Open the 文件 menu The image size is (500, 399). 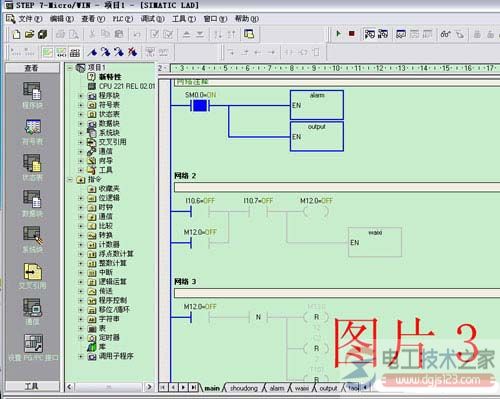[x=30, y=19]
